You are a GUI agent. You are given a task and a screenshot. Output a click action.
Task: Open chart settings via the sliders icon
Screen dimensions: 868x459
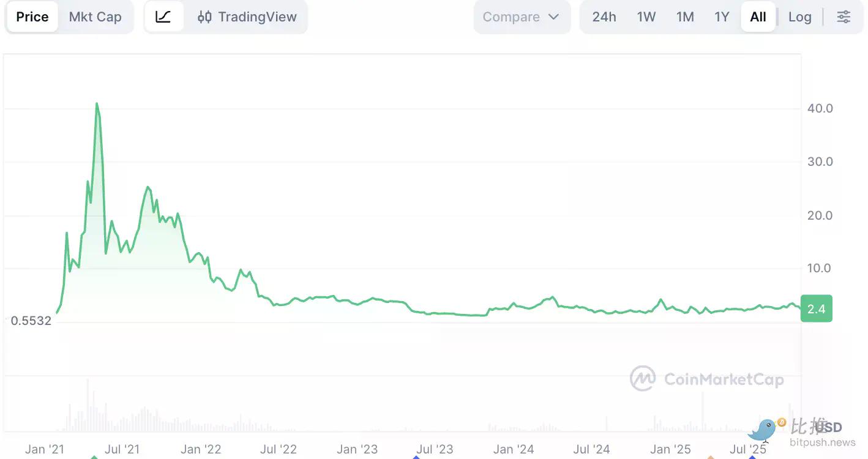click(844, 17)
